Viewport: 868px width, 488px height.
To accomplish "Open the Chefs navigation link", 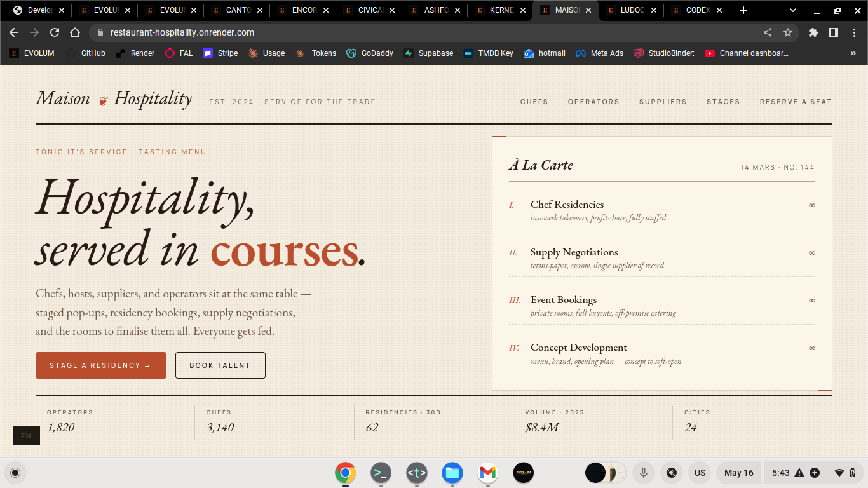I will [534, 102].
